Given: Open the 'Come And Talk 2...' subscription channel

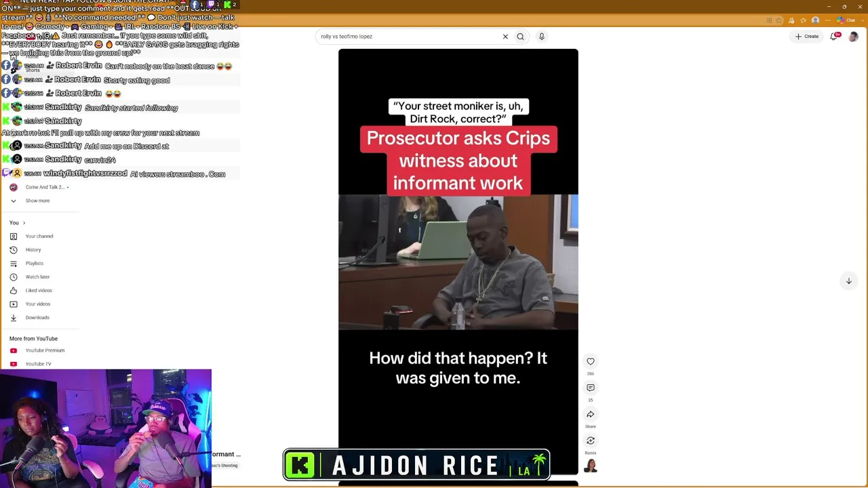Looking at the screenshot, I should pos(45,187).
